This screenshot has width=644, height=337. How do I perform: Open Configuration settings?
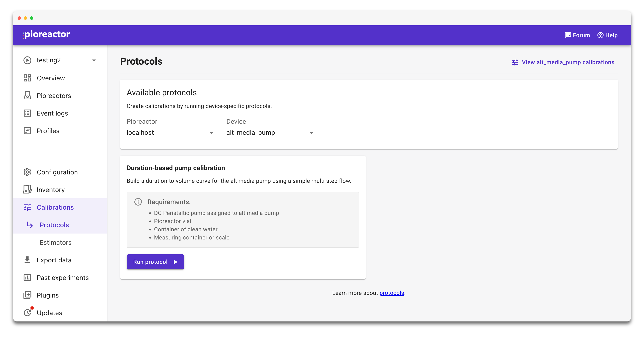[x=57, y=172]
